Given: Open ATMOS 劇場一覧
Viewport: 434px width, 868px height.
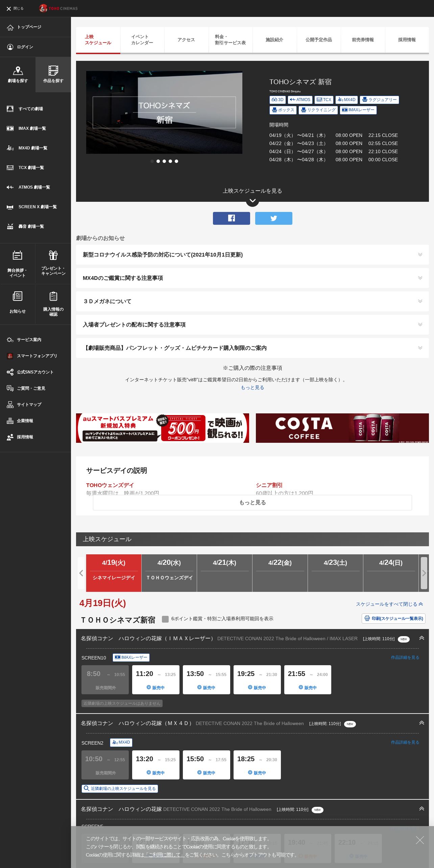Looking at the screenshot, I should point(34,187).
